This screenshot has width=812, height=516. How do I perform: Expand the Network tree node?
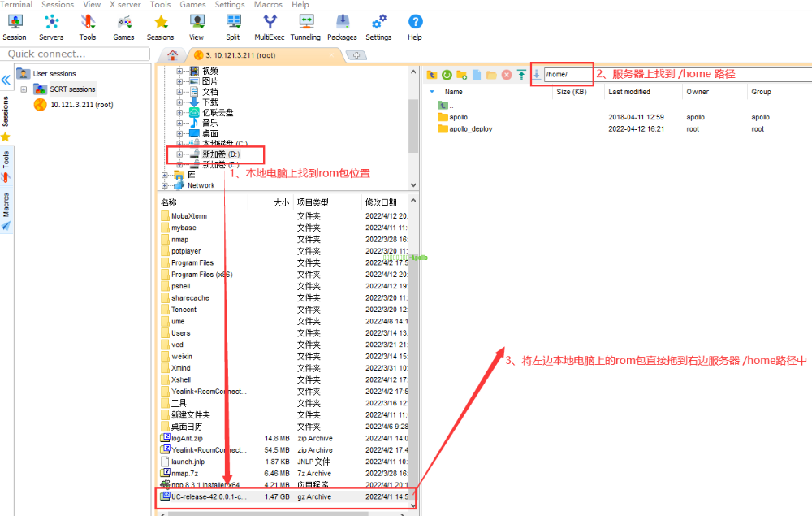coord(165,185)
